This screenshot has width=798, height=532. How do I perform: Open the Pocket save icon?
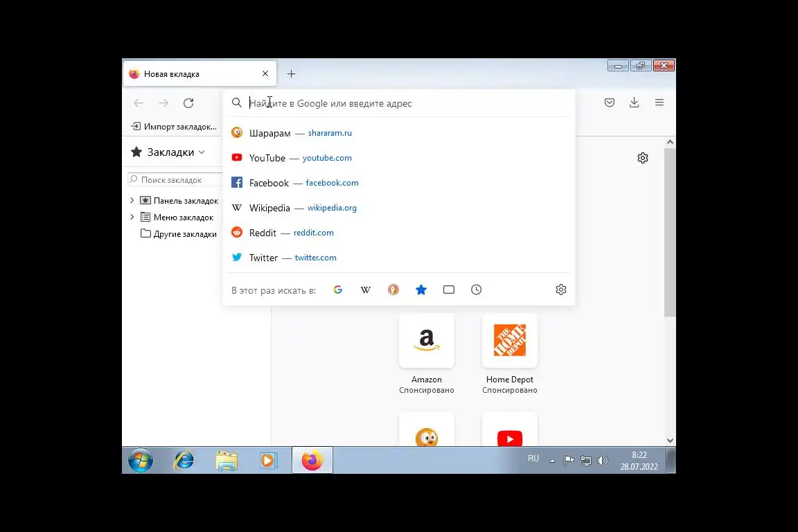point(609,103)
